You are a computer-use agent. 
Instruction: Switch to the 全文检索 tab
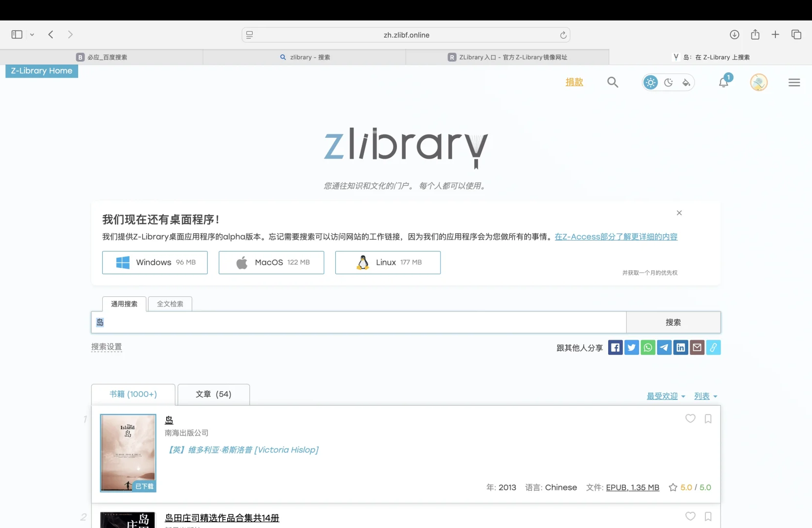point(170,304)
